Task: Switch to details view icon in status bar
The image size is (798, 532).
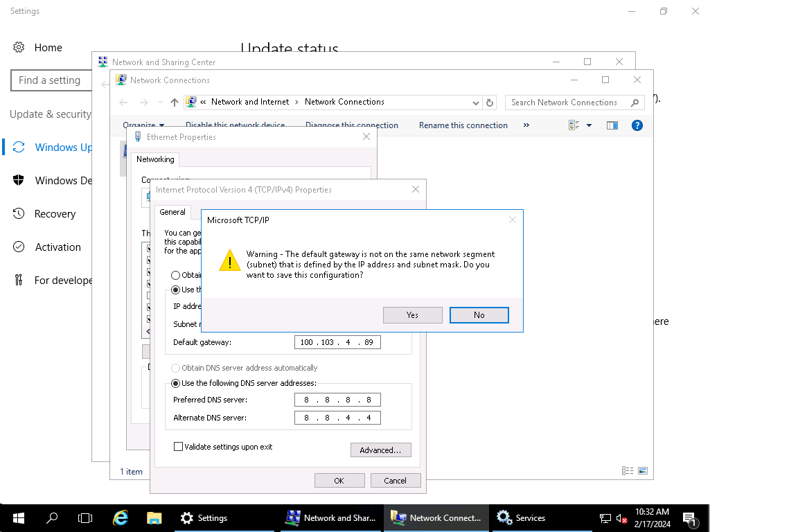Action: point(628,471)
